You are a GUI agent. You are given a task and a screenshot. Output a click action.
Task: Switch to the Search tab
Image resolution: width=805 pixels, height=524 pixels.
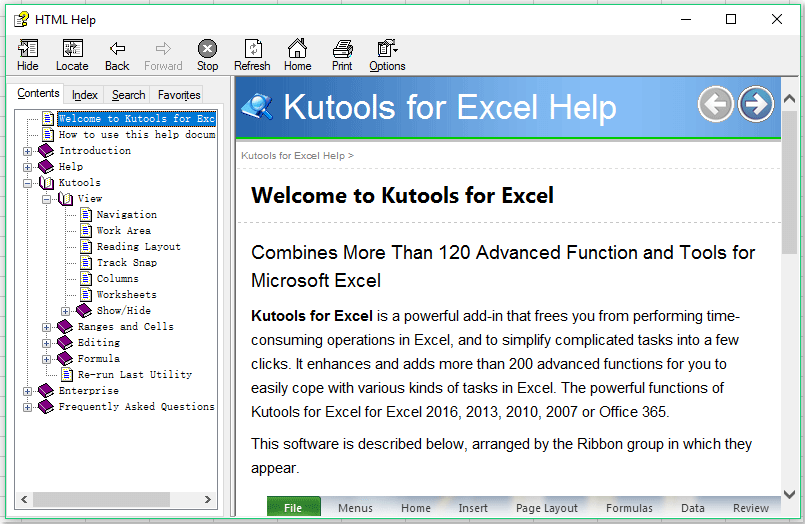click(128, 95)
